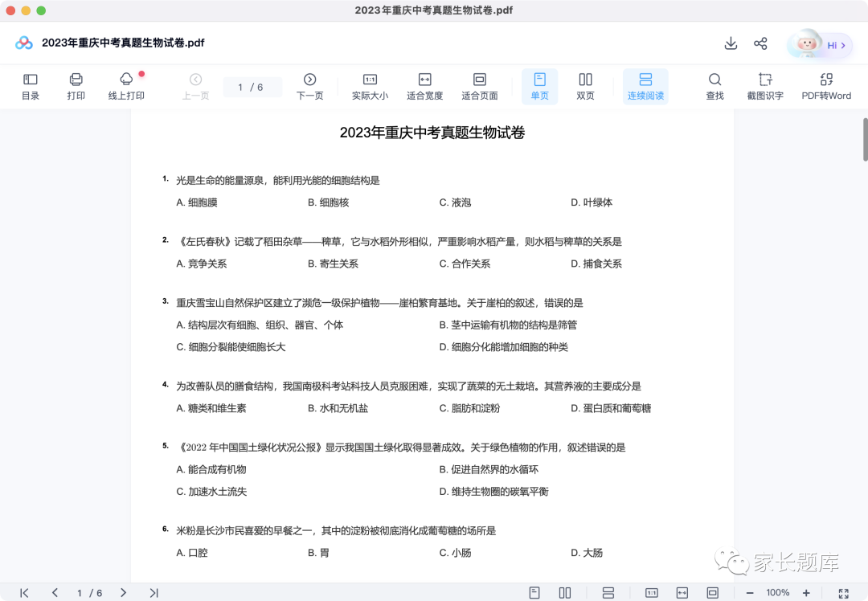Click answer option B. 水和无机盐

pos(338,408)
